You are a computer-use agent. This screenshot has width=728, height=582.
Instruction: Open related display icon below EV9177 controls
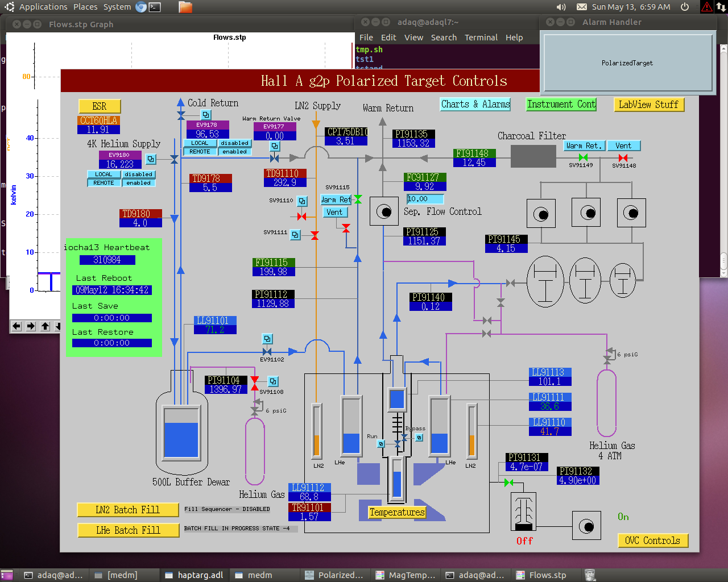tap(274, 146)
